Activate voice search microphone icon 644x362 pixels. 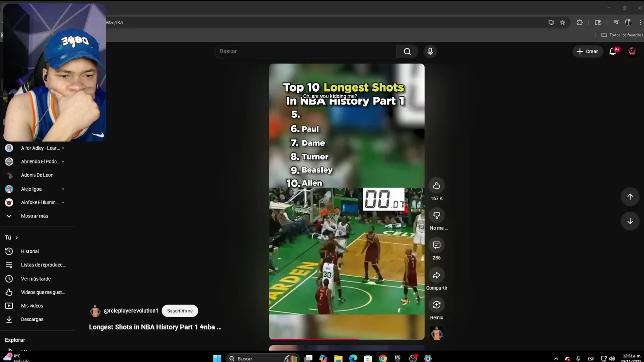pos(430,51)
